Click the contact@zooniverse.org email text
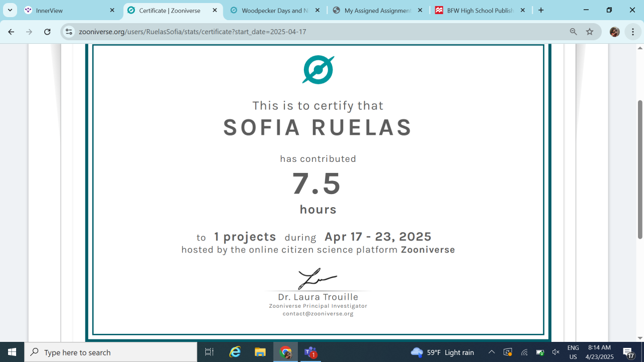 coord(318,314)
